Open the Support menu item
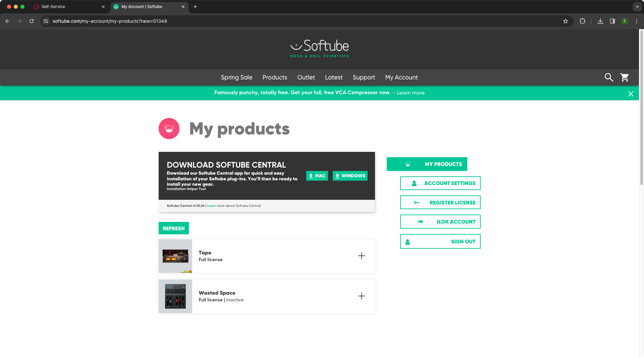Viewport: 644px width, 358px height. (x=364, y=77)
